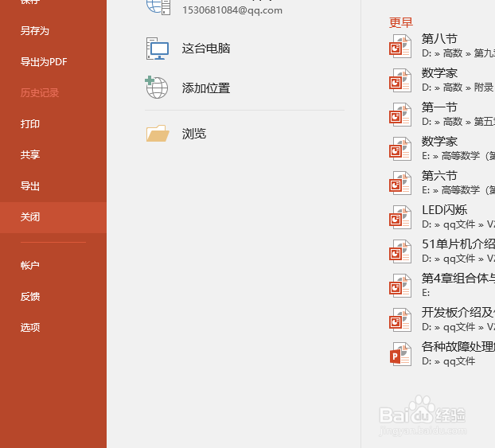Open recent file 第六节
The image size is (495, 448).
(x=439, y=176)
